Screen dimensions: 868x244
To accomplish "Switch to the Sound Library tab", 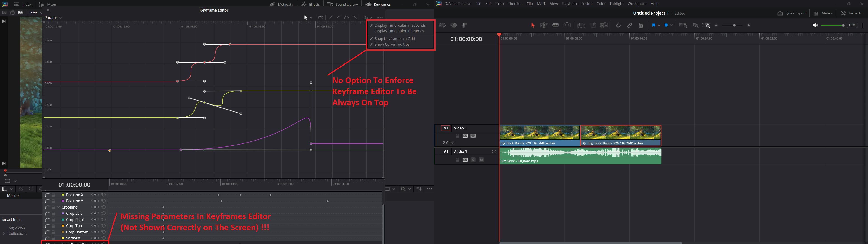I will coord(342,4).
